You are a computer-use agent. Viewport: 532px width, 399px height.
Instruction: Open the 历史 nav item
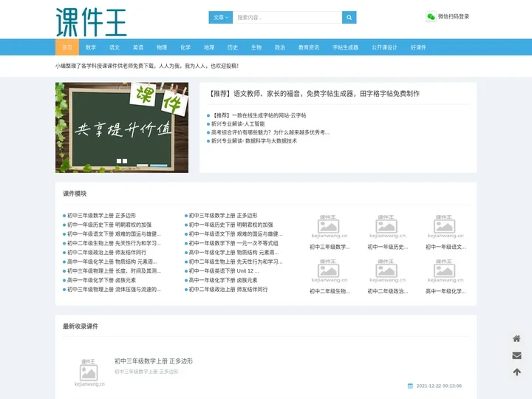[233, 47]
